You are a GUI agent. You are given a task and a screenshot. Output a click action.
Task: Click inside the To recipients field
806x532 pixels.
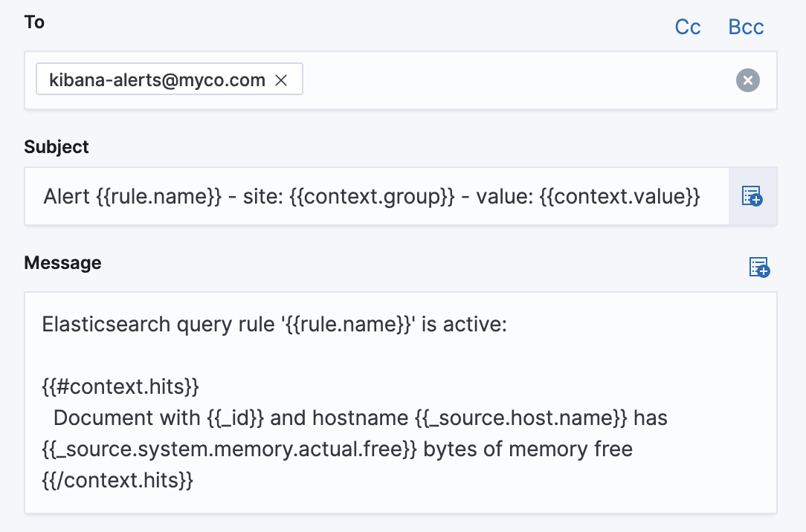click(483, 79)
